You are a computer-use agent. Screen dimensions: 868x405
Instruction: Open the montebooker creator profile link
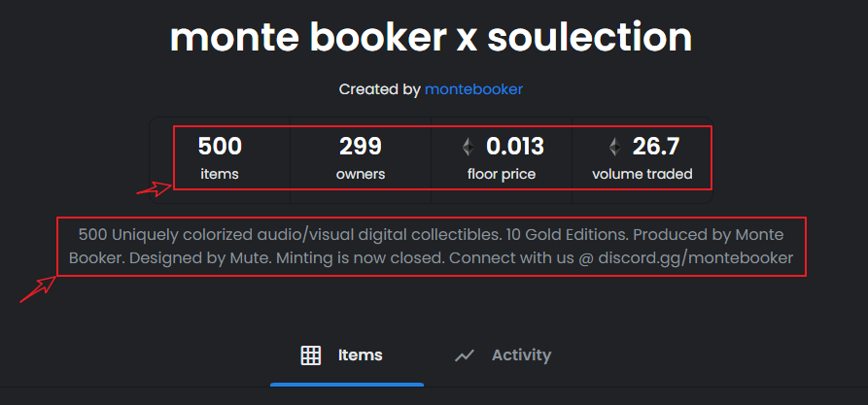pos(473,89)
